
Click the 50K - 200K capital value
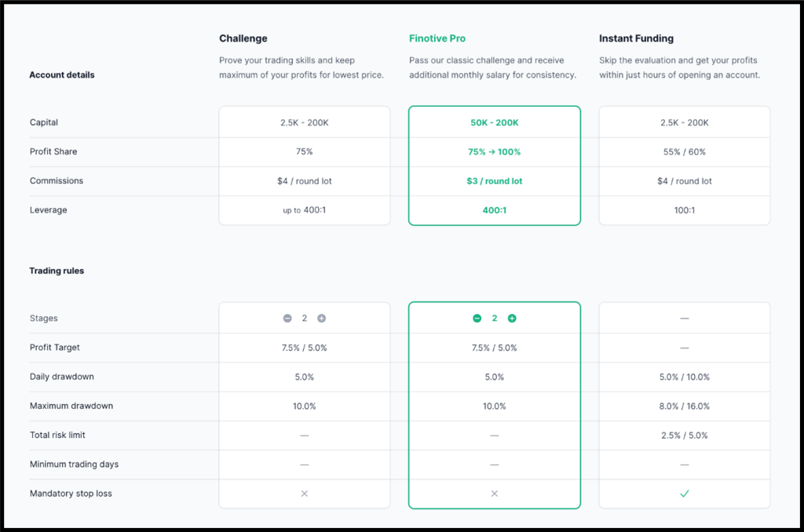[x=495, y=122]
